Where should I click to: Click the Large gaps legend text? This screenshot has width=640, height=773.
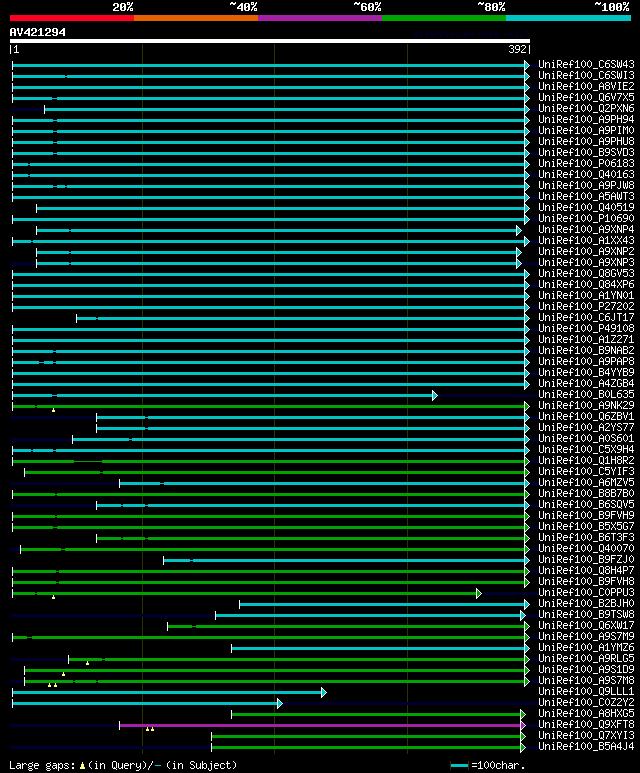pos(123,765)
